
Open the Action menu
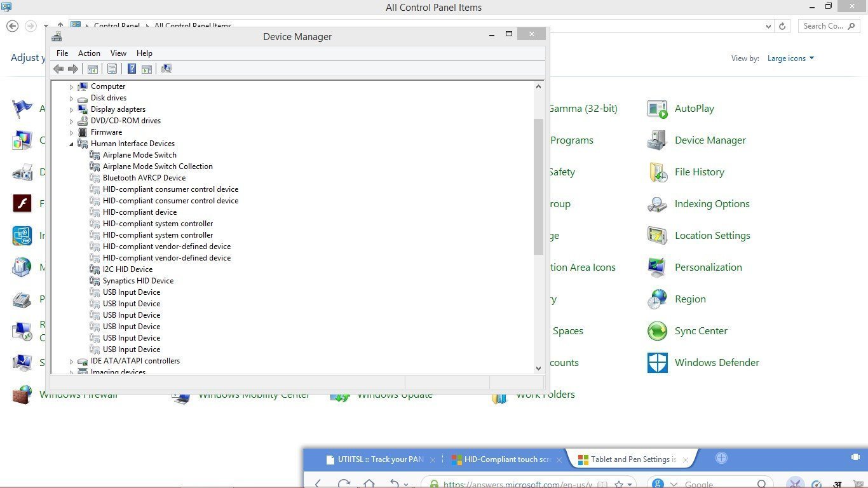pyautogui.click(x=89, y=53)
